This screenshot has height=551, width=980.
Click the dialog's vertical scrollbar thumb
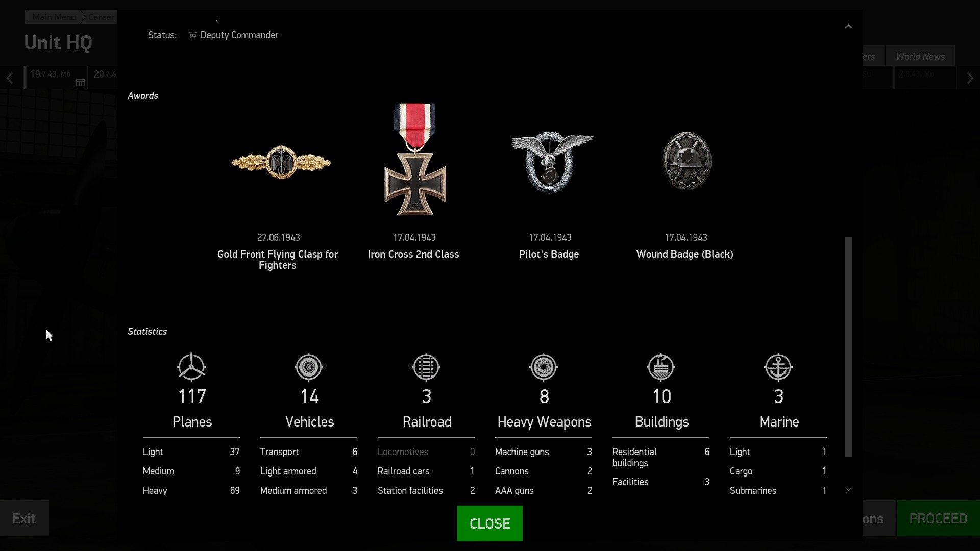pyautogui.click(x=848, y=347)
